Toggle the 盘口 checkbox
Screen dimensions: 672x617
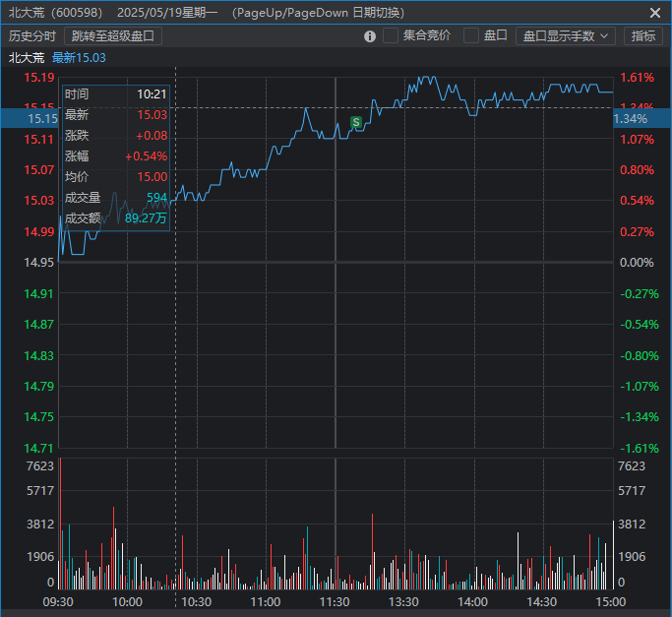471,36
